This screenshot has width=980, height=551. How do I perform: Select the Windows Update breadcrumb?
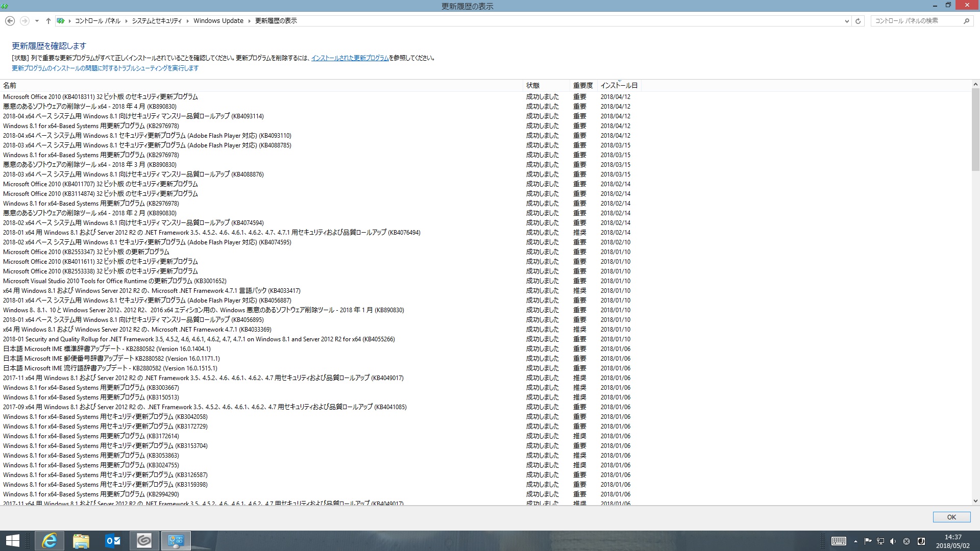pyautogui.click(x=218, y=21)
